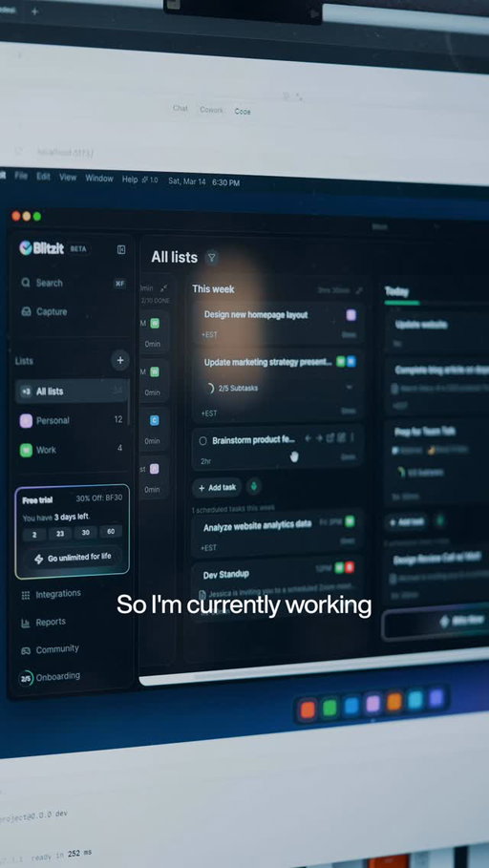Expand the This week column icon
The width and height of the screenshot is (489, 868).
click(x=359, y=290)
